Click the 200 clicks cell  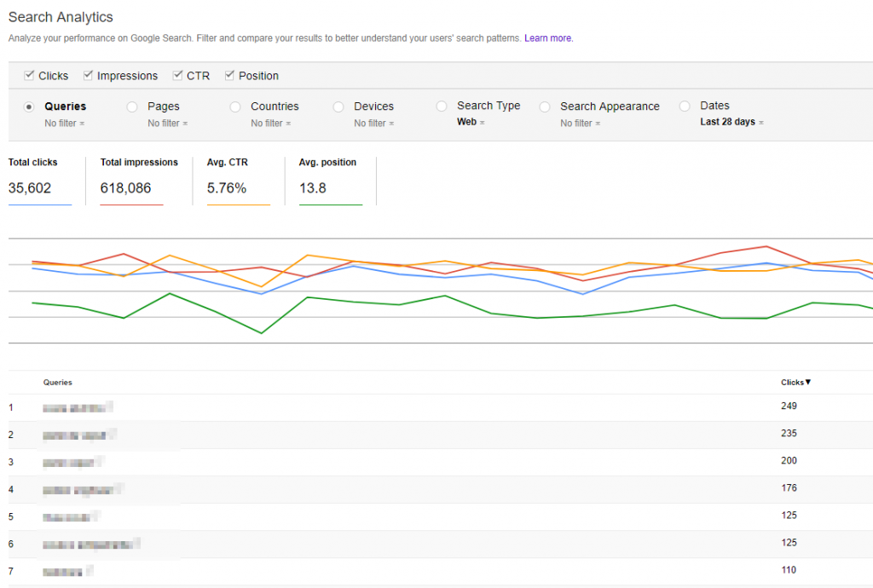(789, 461)
